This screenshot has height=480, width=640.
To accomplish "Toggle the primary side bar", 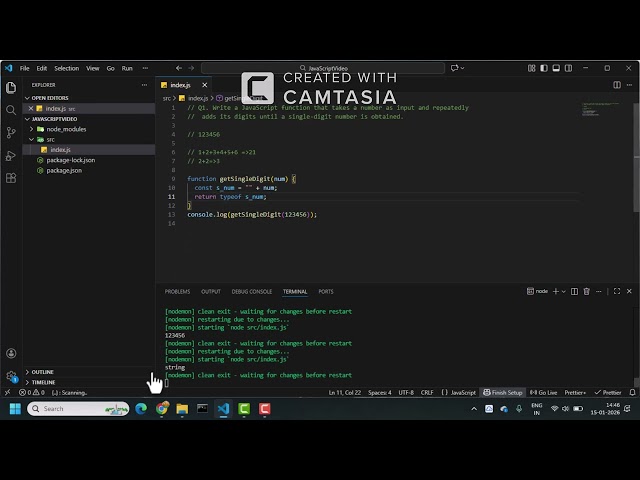I will (544, 68).
